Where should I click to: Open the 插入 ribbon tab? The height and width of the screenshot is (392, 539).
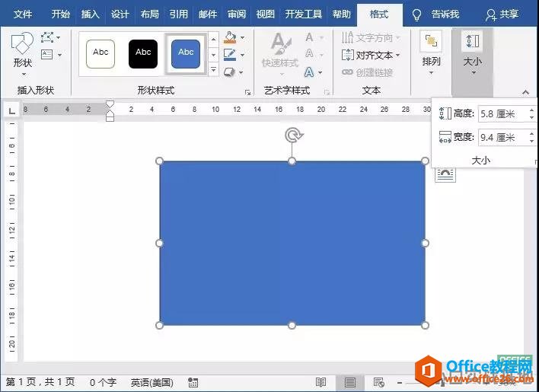coord(91,14)
